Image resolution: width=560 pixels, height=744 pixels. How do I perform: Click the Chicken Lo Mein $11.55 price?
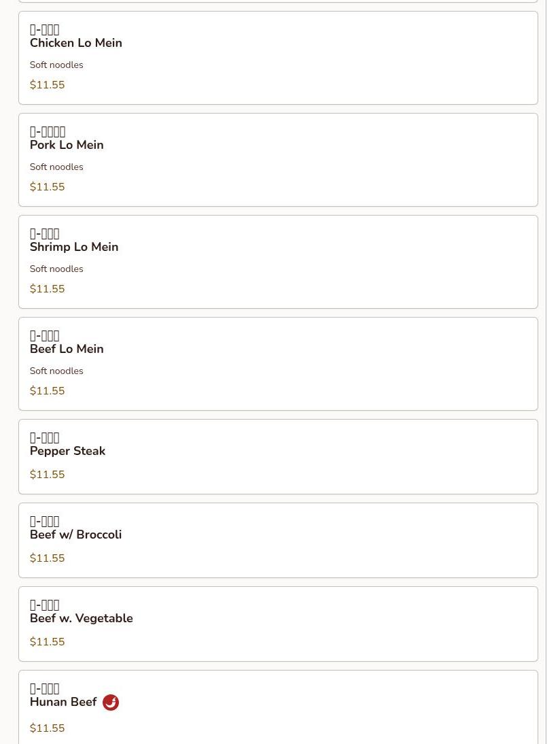click(47, 85)
